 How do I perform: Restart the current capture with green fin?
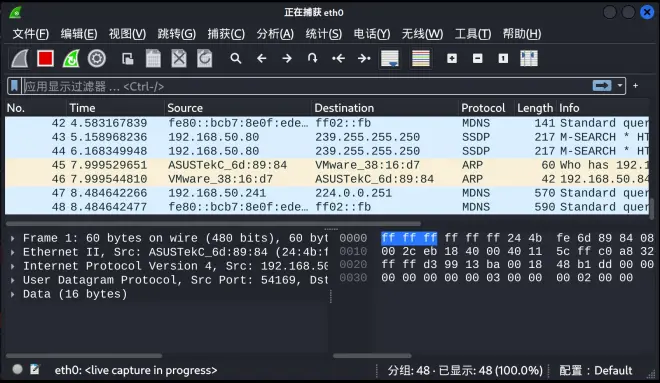[71, 59]
